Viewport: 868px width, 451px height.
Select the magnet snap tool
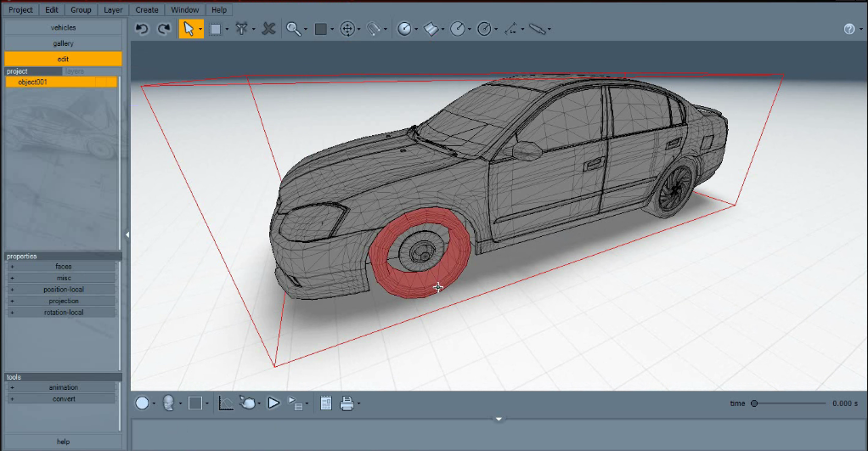[373, 29]
